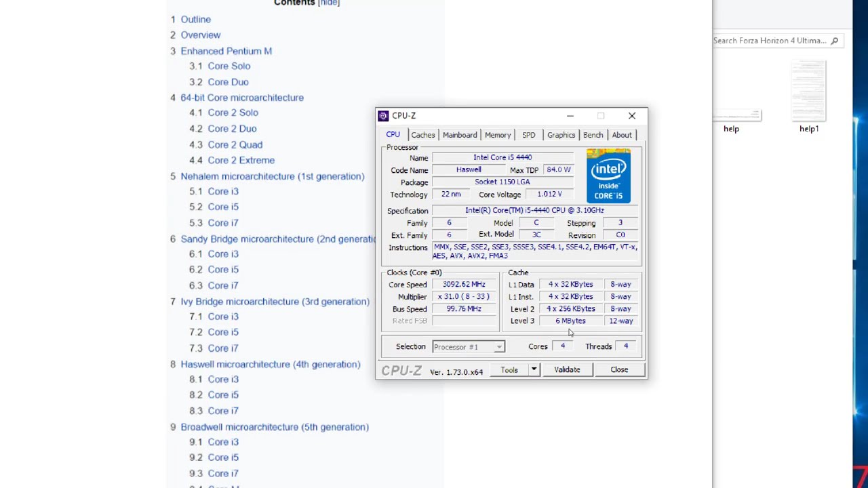868x488 pixels.
Task: Click the Tools button
Action: click(509, 369)
